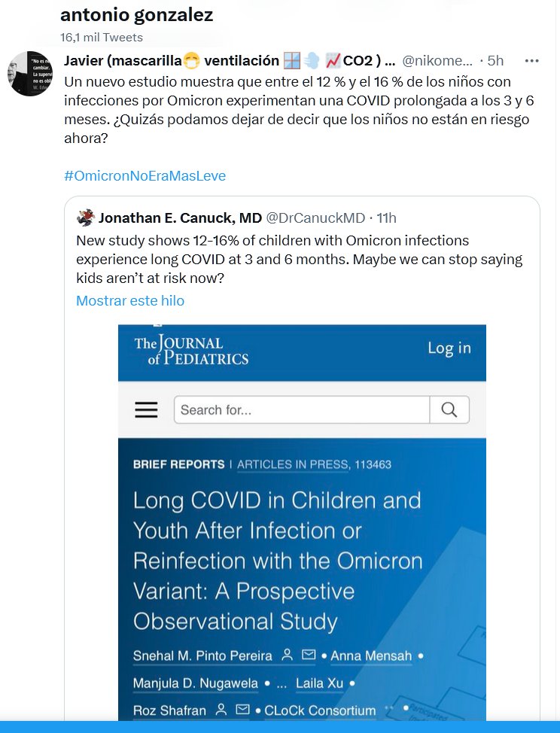Click The Journal of Pediatrics logo
Viewport: 560px width, 733px height.
[191, 351]
